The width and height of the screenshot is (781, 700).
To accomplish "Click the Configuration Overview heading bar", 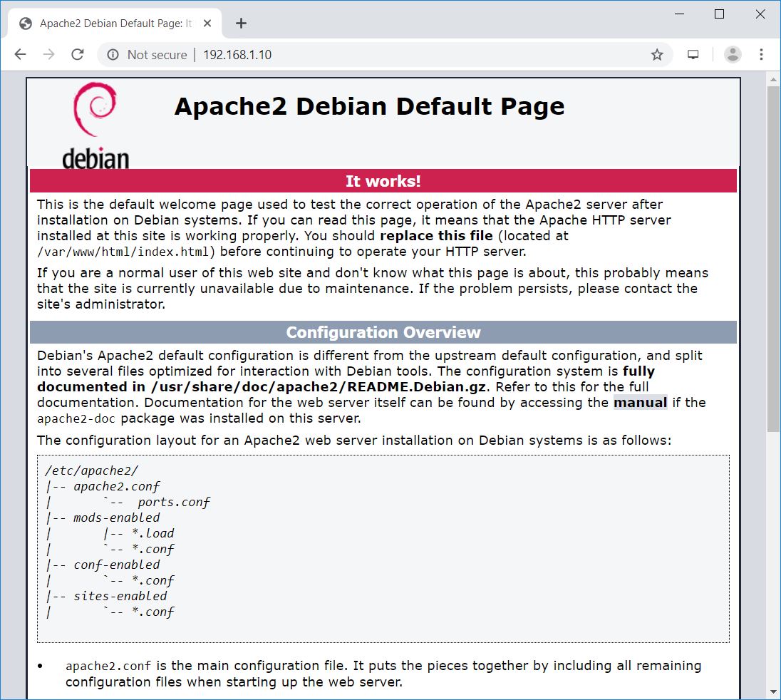I will coord(383,332).
